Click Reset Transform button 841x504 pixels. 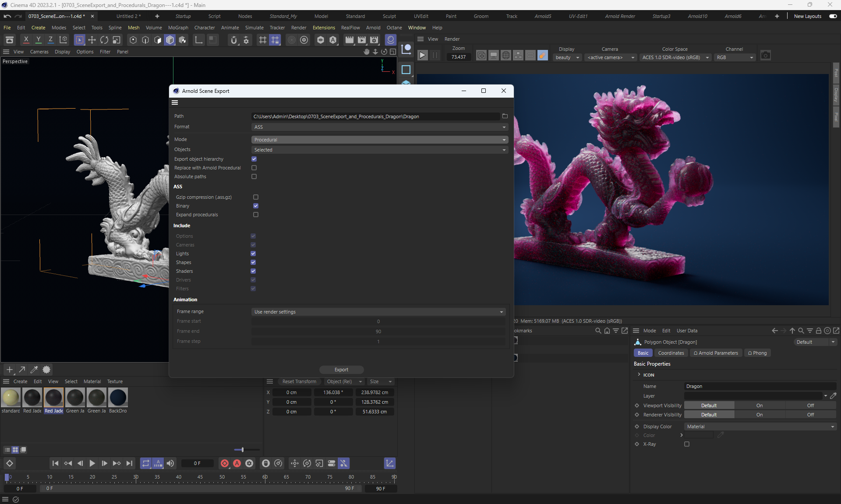click(299, 382)
